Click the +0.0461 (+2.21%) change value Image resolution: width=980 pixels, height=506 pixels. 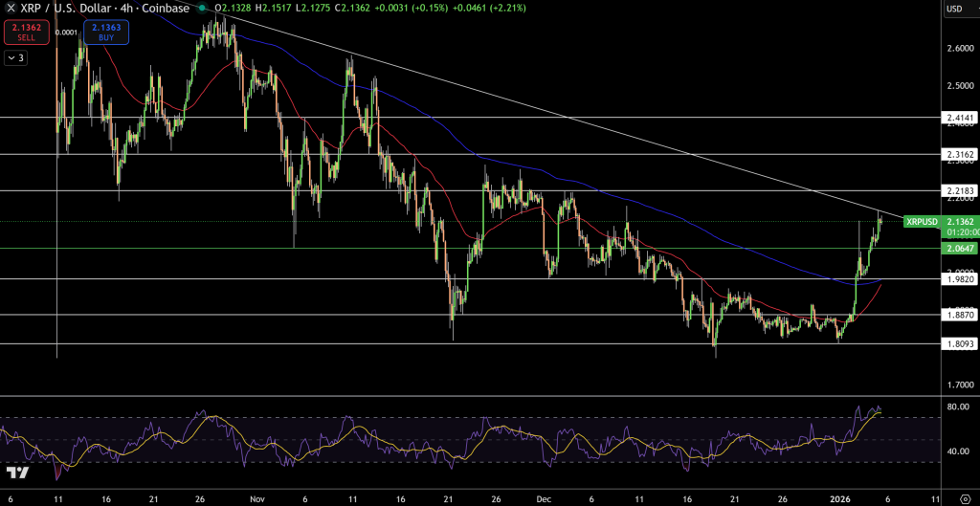click(488, 8)
